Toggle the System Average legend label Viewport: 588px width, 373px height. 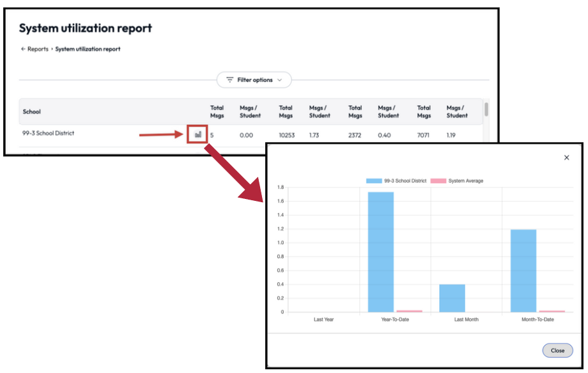click(x=465, y=181)
